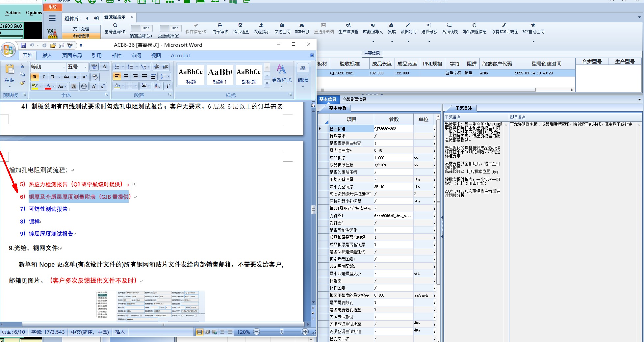The image size is (644, 342).
Task: Switch Word to Draft view
Action: point(230,332)
